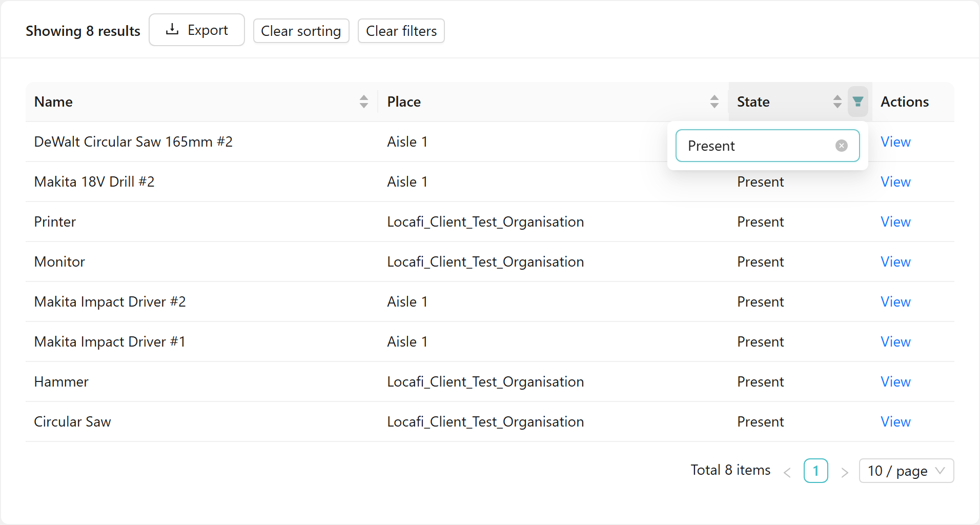The width and height of the screenshot is (980, 525).
Task: Click the Monitor name cell
Action: (59, 261)
